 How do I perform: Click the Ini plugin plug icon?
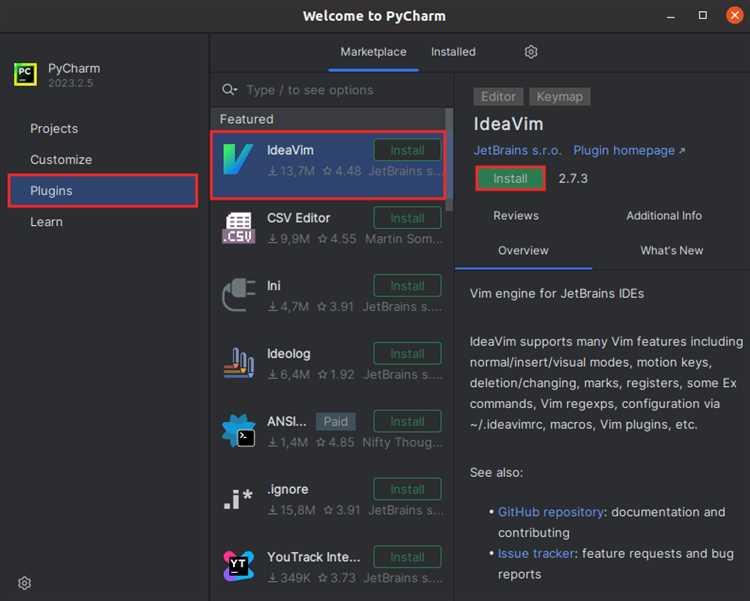(238, 295)
